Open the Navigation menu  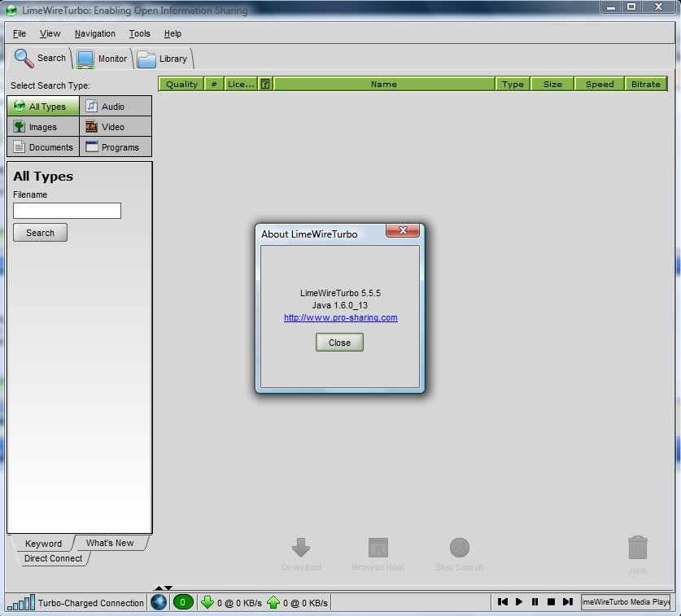[94, 33]
